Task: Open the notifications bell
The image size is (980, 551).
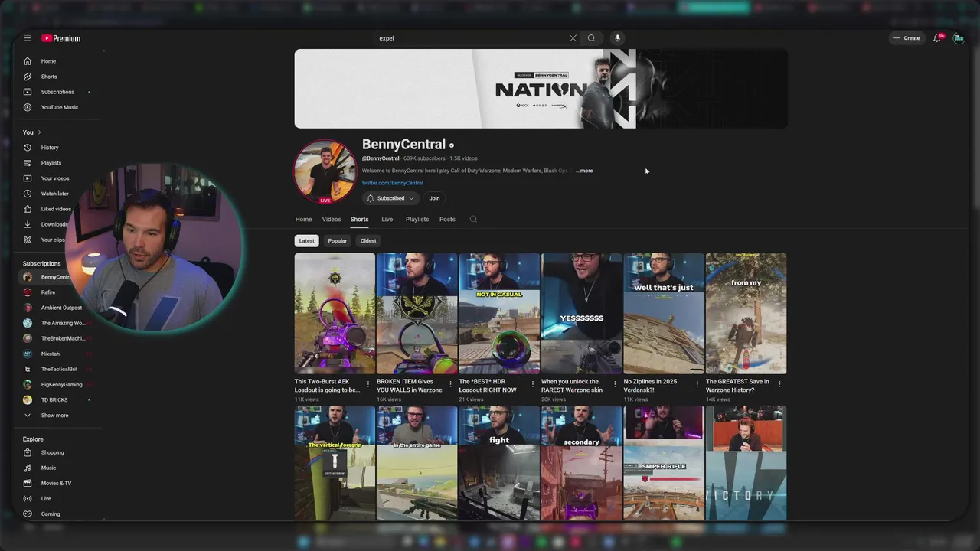Action: pos(936,38)
